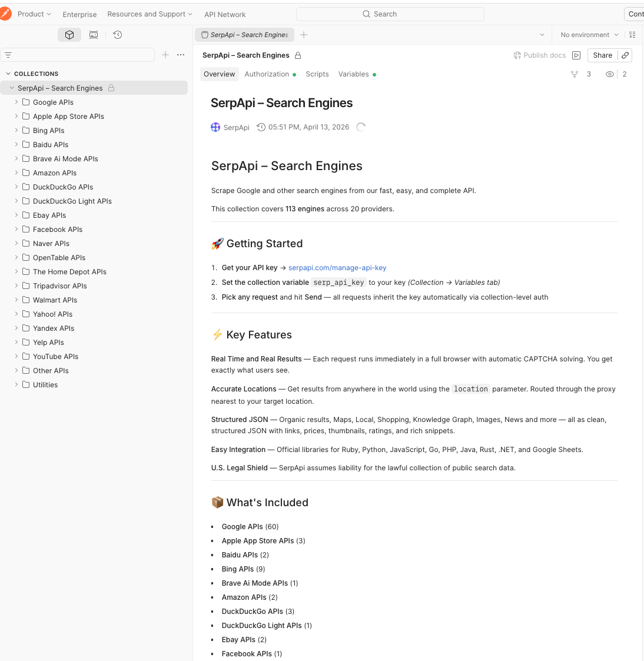Click the Postman logo icon
This screenshot has width=644, height=661.
tap(5, 14)
